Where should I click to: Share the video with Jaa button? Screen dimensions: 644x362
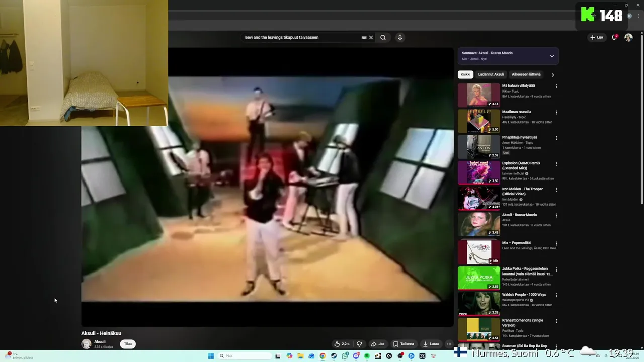[x=378, y=344]
